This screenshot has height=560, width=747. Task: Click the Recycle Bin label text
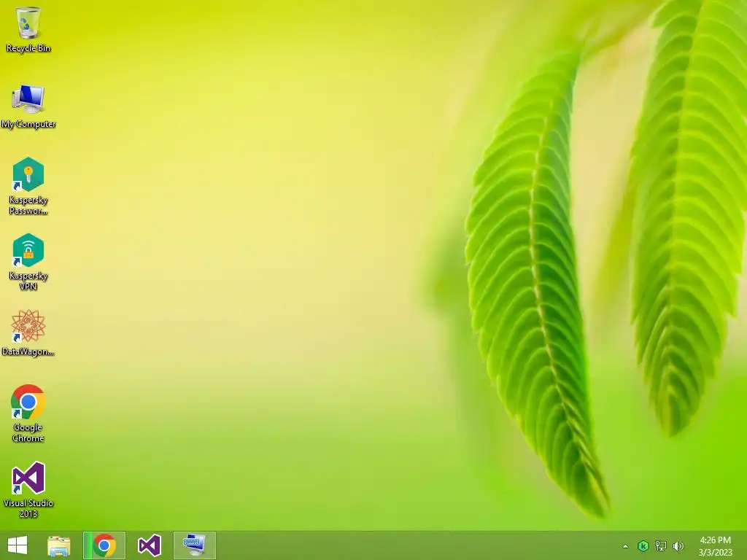tap(28, 48)
